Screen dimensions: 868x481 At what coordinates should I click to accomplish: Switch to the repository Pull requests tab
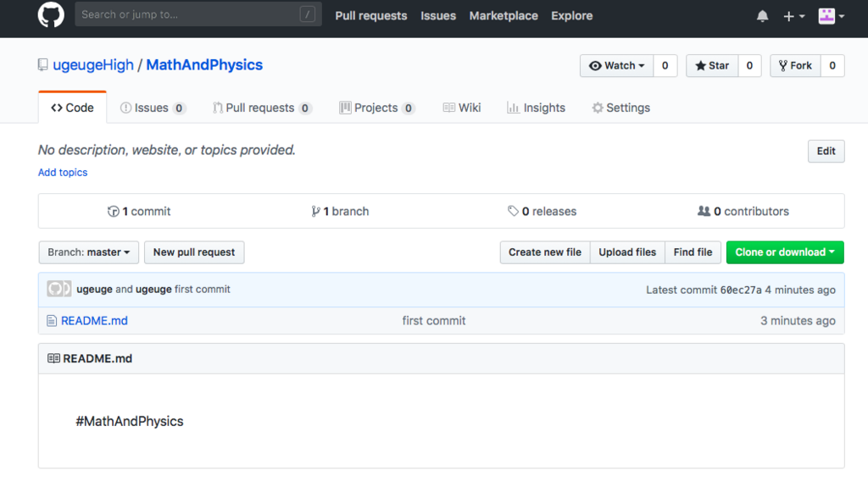[x=263, y=108]
